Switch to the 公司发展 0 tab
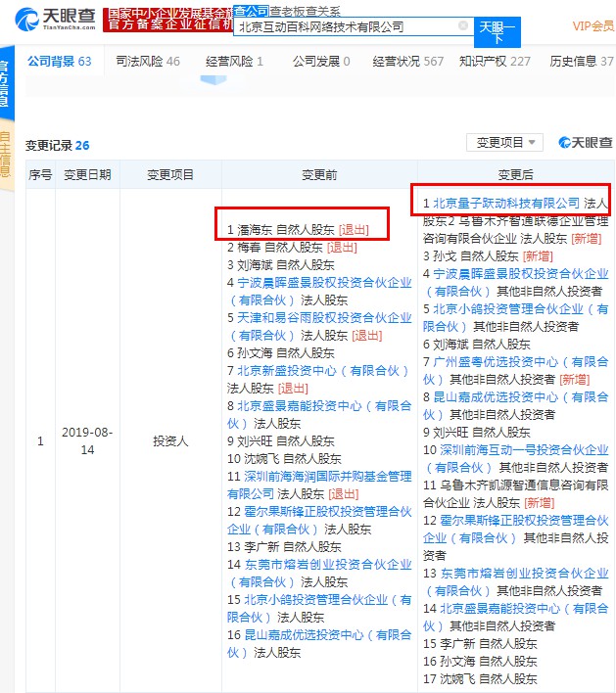The image size is (616, 693). coord(321,62)
